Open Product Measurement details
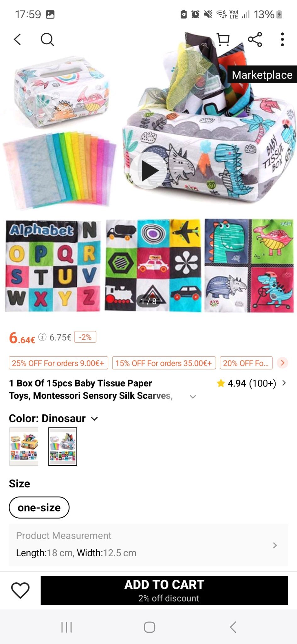Image resolution: width=297 pixels, height=644 pixels. pos(148,545)
